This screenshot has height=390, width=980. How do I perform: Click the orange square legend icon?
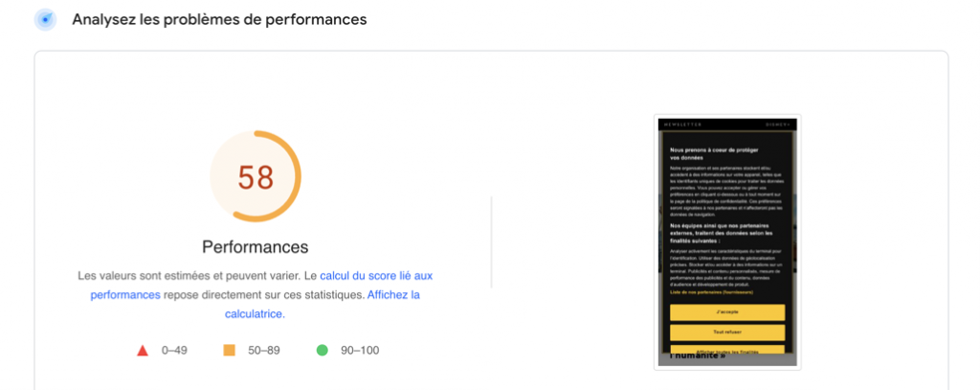(x=230, y=351)
